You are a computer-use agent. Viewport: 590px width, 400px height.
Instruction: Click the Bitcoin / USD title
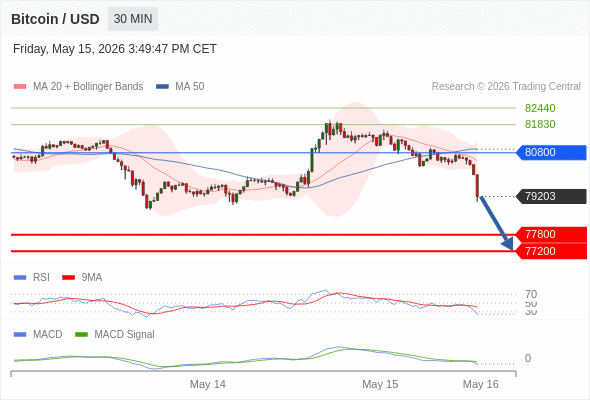[x=55, y=19]
